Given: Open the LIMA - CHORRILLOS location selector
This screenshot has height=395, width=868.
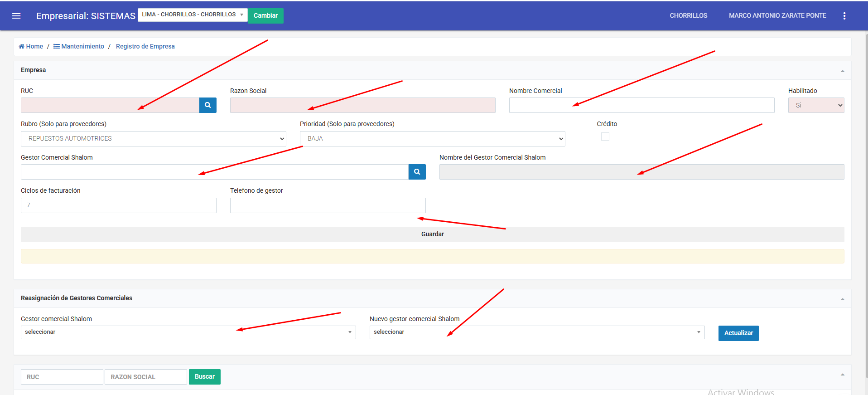Looking at the screenshot, I should click(x=193, y=15).
